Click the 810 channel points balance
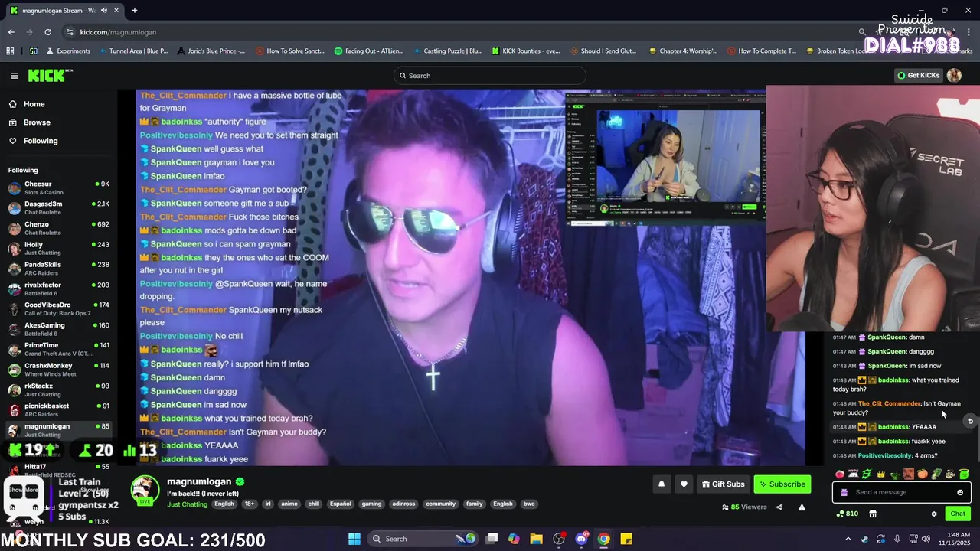The width and height of the screenshot is (980, 551). [847, 514]
